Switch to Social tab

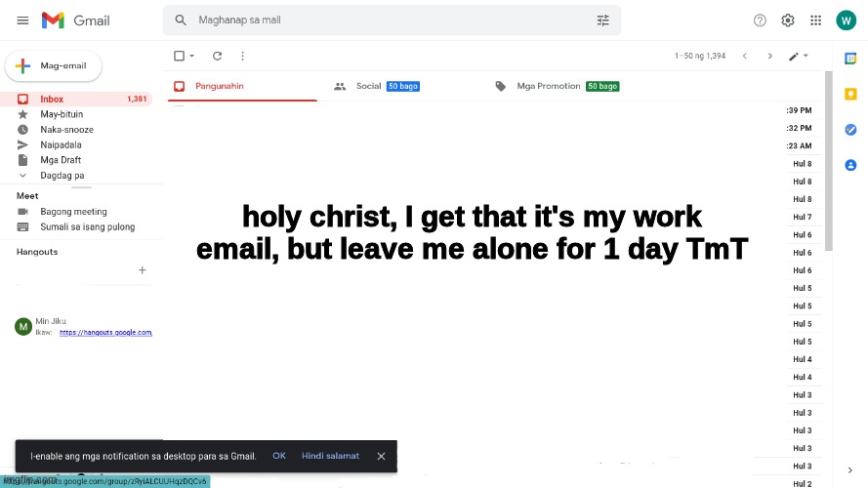pos(377,86)
